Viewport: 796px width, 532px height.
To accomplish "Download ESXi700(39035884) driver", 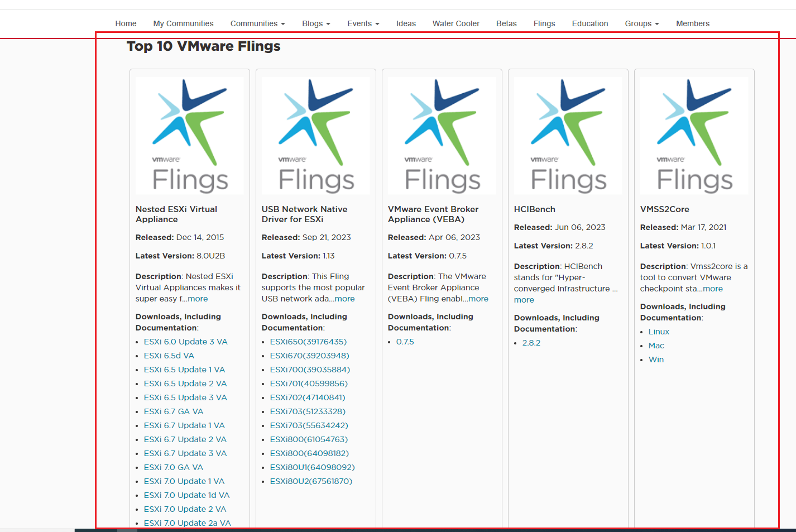I will [310, 370].
